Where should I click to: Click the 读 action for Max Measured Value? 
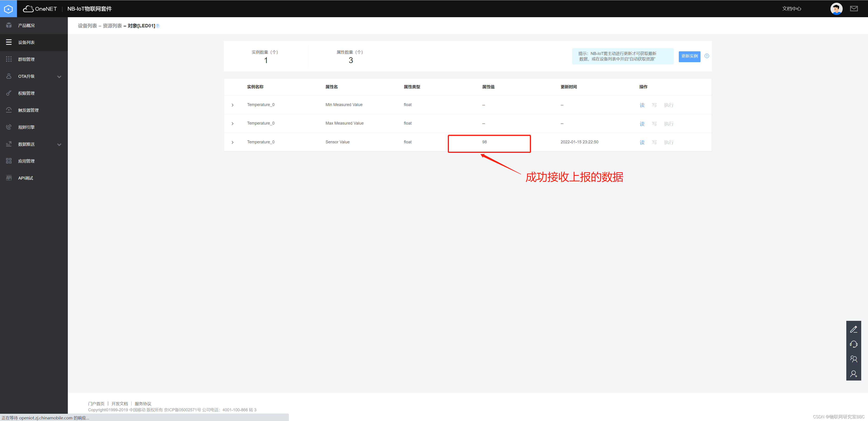pos(642,124)
